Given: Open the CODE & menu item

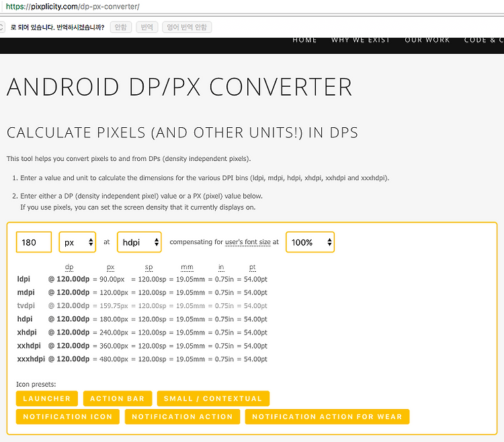Looking at the screenshot, I should [484, 40].
